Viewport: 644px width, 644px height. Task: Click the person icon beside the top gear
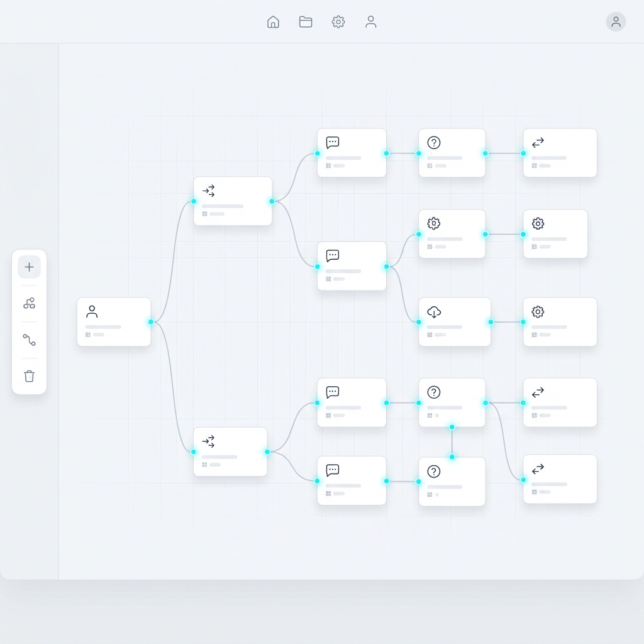pyautogui.click(x=371, y=22)
